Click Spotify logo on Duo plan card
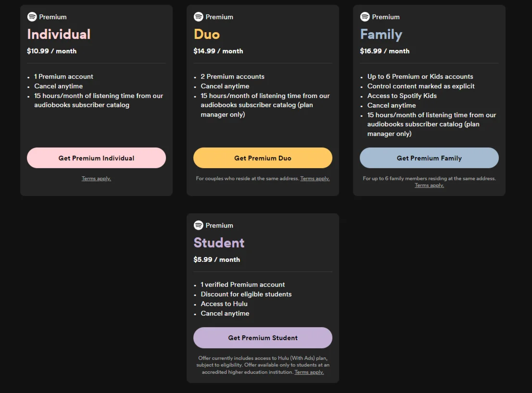 199,17
